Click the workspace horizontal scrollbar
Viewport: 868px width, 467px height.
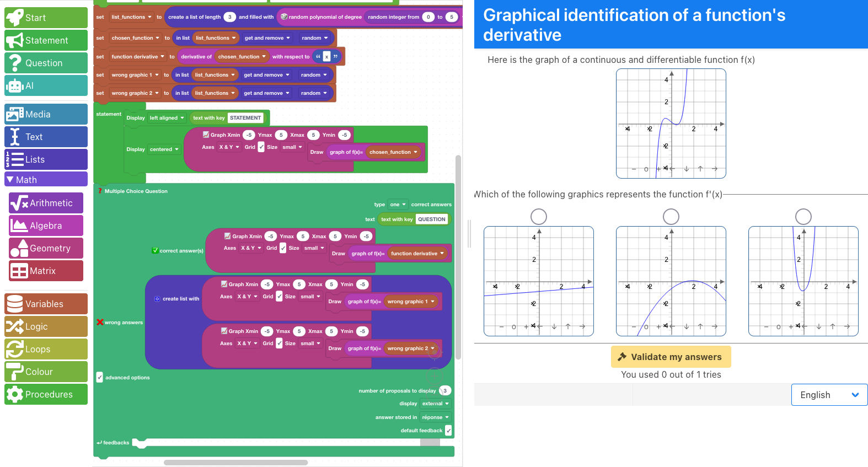[236, 463]
